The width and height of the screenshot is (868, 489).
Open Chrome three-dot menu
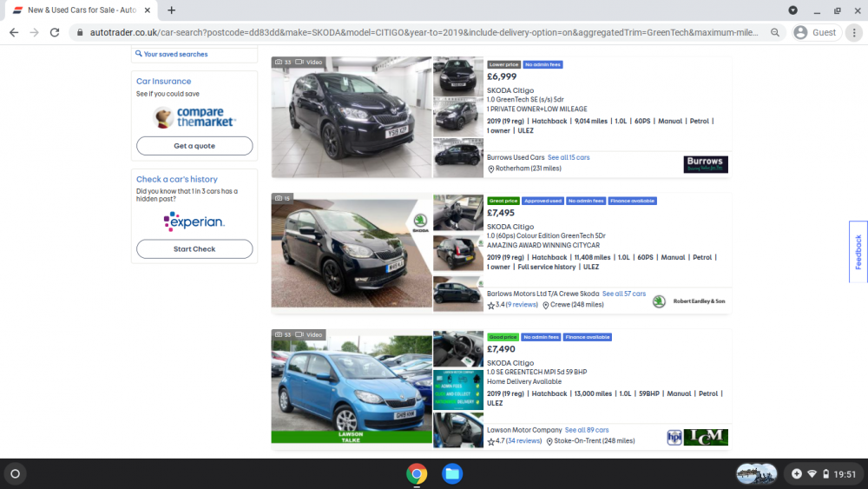(x=854, y=33)
